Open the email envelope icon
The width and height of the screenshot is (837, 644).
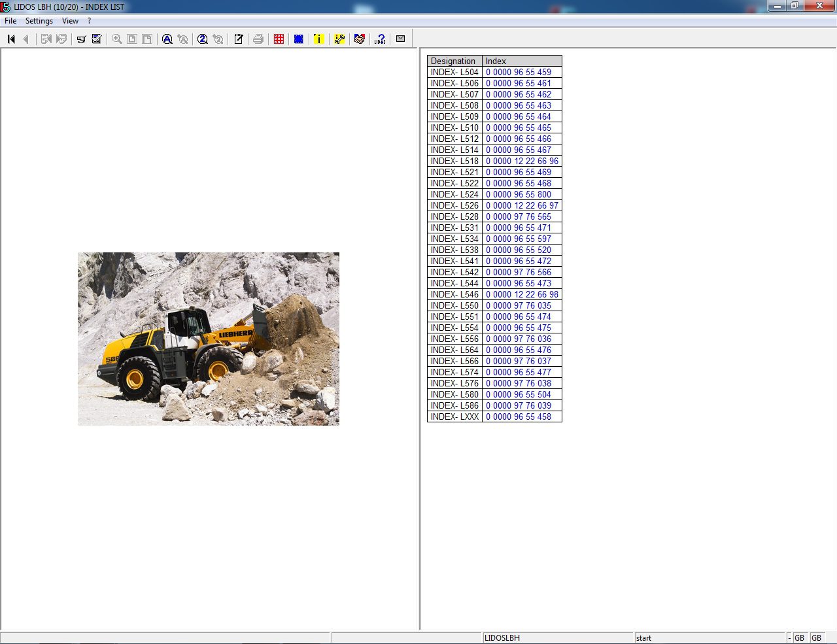pos(400,39)
